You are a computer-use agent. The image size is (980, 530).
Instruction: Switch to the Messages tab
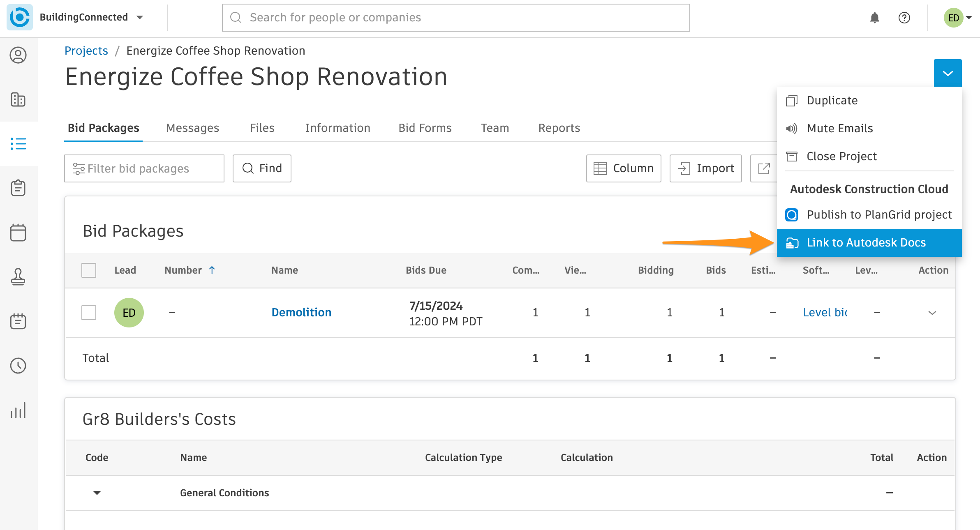coord(192,128)
